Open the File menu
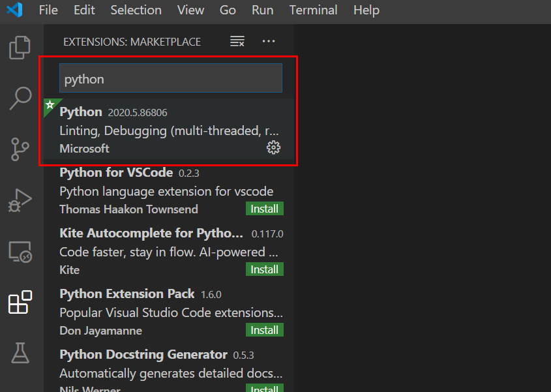The image size is (551, 392). tap(48, 10)
